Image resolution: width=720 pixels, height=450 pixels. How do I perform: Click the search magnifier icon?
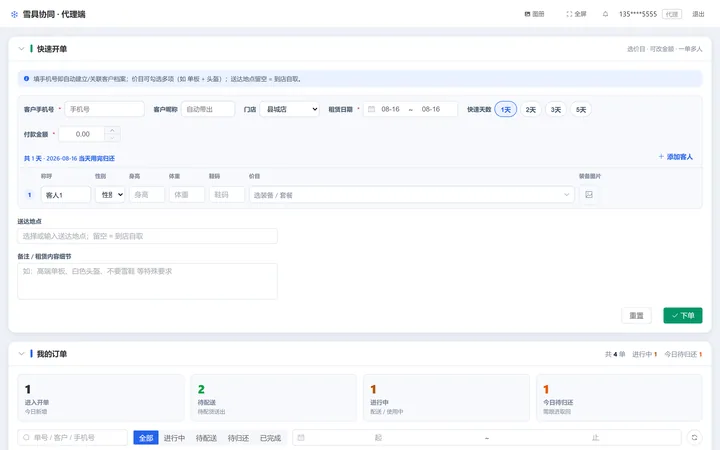(x=26, y=438)
